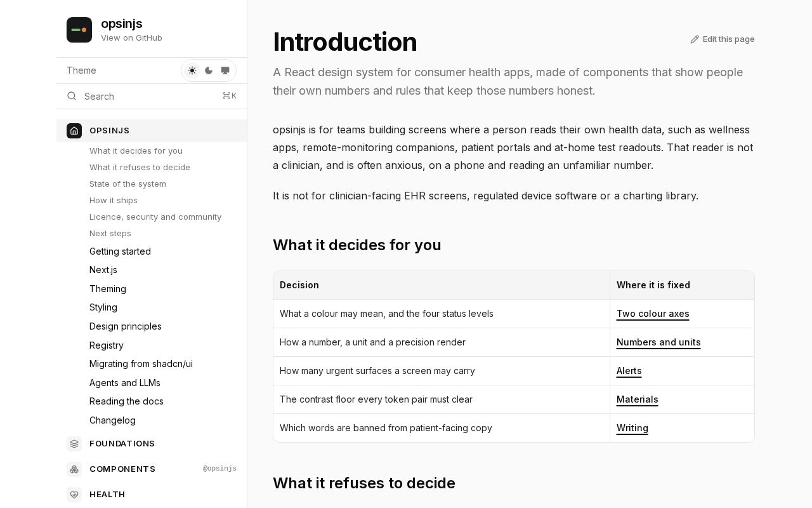Open the Next.js page

(x=103, y=270)
